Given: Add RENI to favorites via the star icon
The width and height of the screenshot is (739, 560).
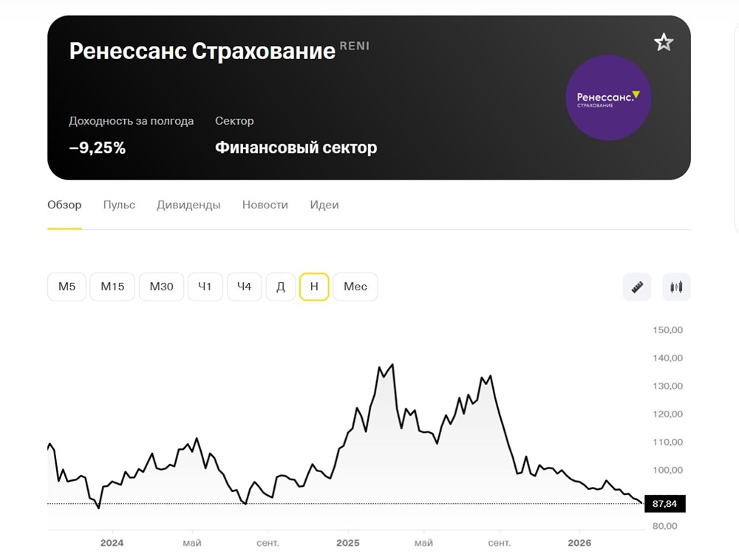Looking at the screenshot, I should 663,42.
